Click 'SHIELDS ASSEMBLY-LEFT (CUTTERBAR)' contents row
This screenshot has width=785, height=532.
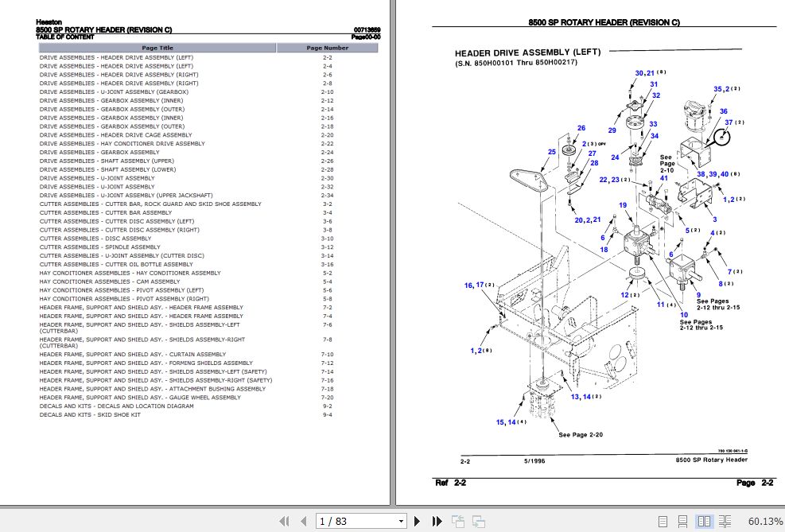click(x=208, y=328)
